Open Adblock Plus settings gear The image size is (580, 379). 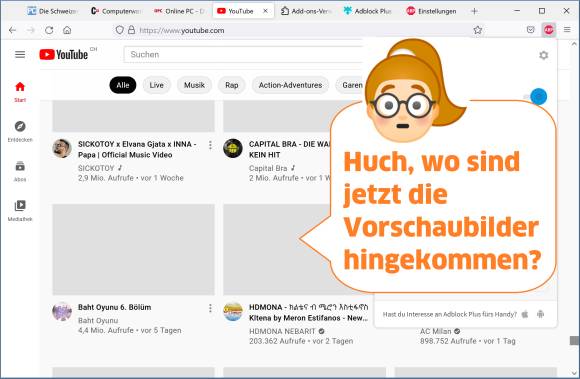tap(543, 55)
